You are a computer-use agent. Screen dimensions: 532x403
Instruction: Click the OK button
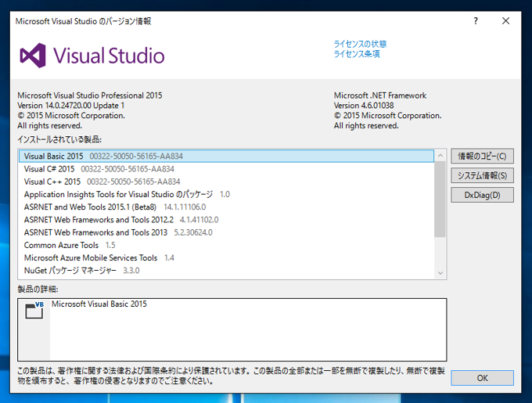point(482,378)
